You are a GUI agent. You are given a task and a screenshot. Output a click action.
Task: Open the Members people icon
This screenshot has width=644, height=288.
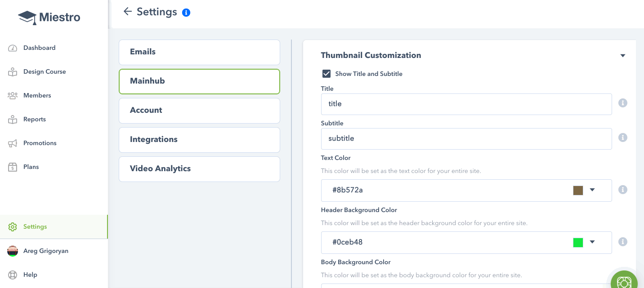point(13,96)
